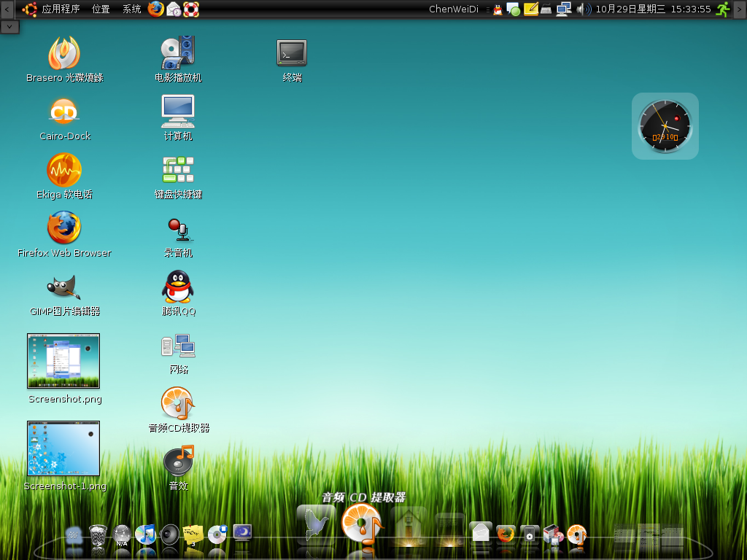Open the yellow sticky notes dock icon

point(193,534)
